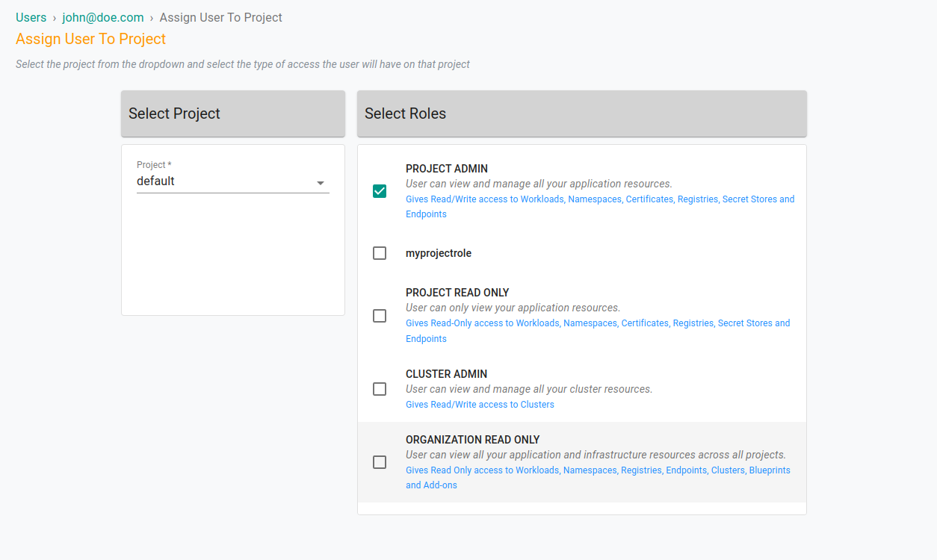Uncheck the PROJECT ADMIN role checkbox
937x560 pixels.
coord(380,191)
